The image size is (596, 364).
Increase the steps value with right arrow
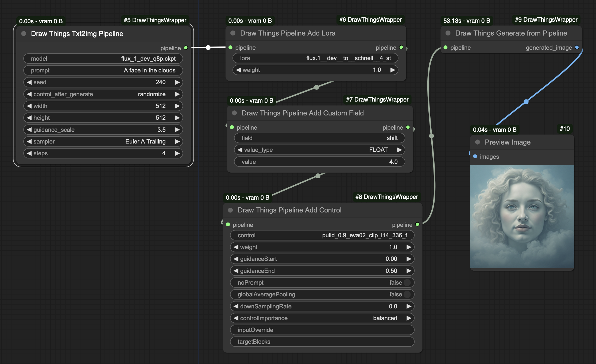pyautogui.click(x=177, y=153)
